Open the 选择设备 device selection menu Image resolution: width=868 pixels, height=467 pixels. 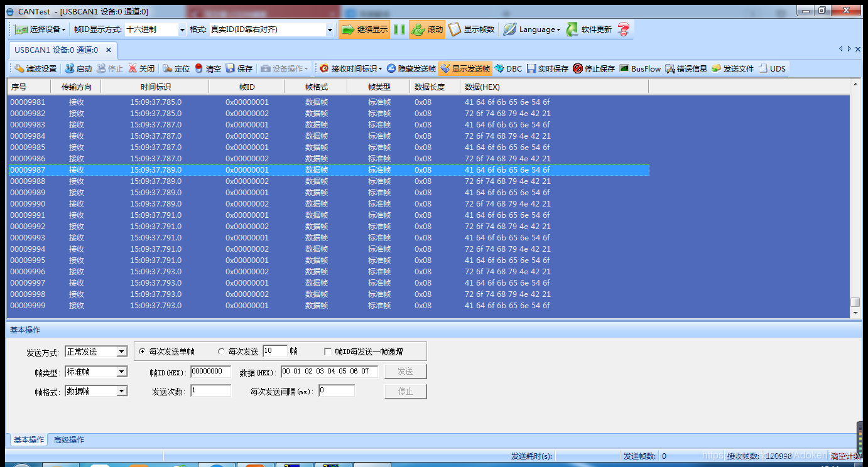tap(41, 30)
